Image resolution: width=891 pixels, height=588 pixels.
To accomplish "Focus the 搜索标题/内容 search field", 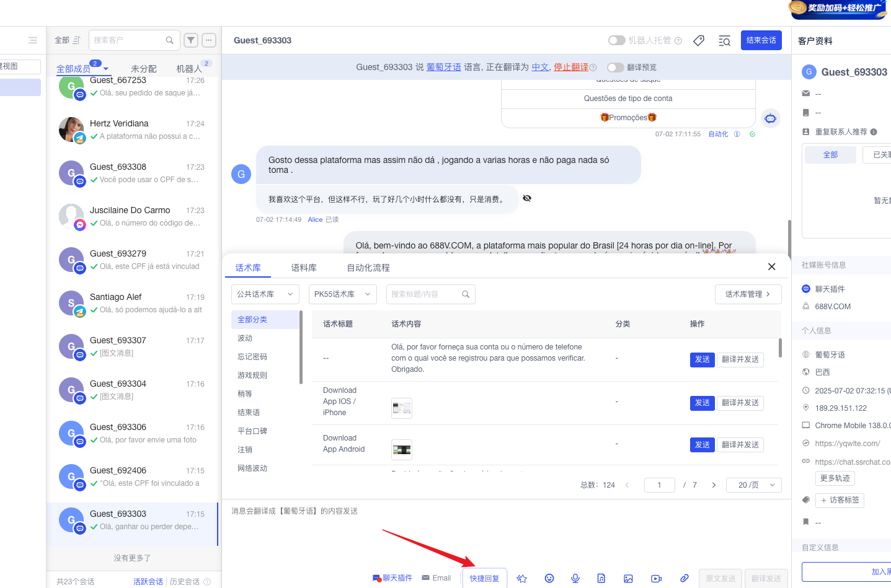I will [x=430, y=294].
